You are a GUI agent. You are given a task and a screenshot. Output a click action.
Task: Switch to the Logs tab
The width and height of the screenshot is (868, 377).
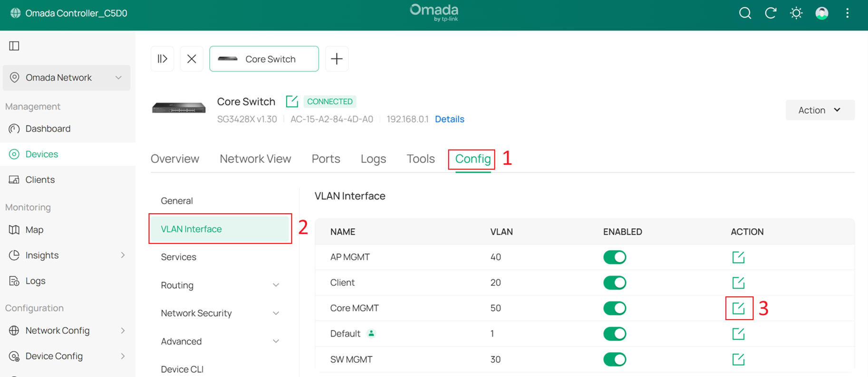(x=373, y=159)
